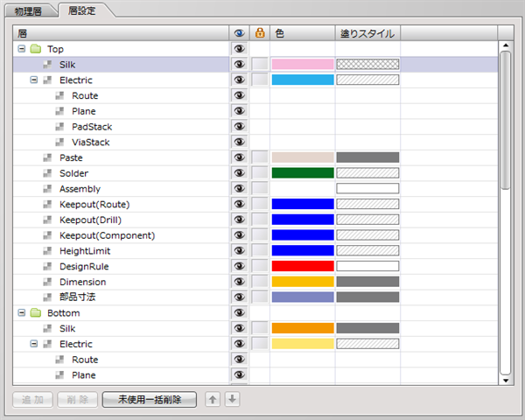Collapse the Bottom layer group

[21, 313]
